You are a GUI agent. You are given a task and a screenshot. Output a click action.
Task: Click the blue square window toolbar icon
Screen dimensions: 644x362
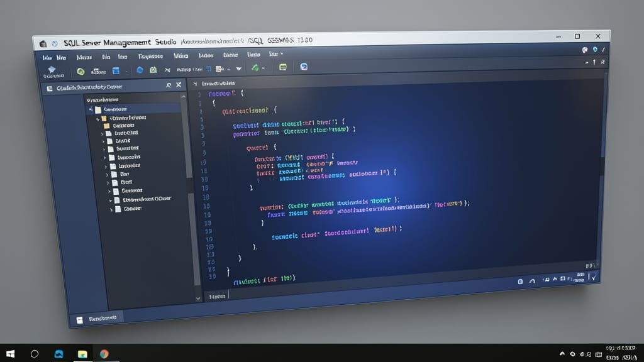[x=116, y=71]
